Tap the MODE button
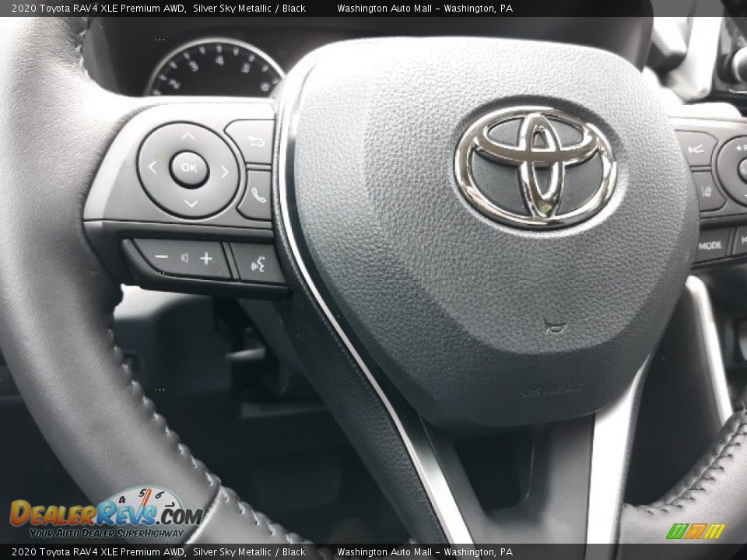 click(x=710, y=246)
